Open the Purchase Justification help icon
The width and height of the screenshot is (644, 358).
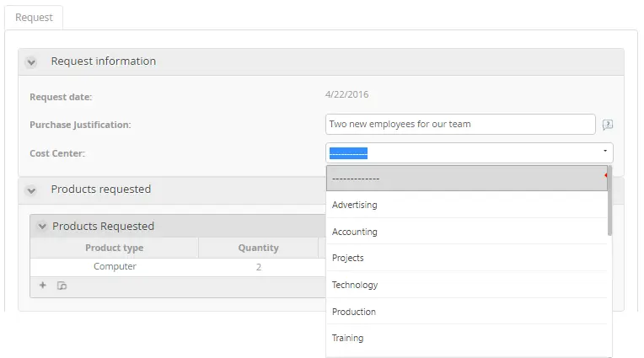pyautogui.click(x=608, y=125)
